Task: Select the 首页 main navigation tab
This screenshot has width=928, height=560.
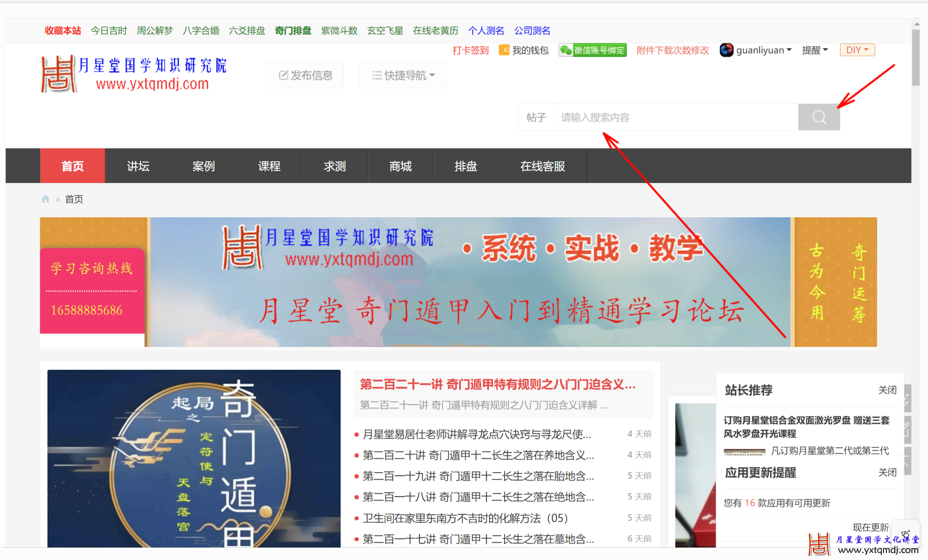Action: tap(73, 166)
